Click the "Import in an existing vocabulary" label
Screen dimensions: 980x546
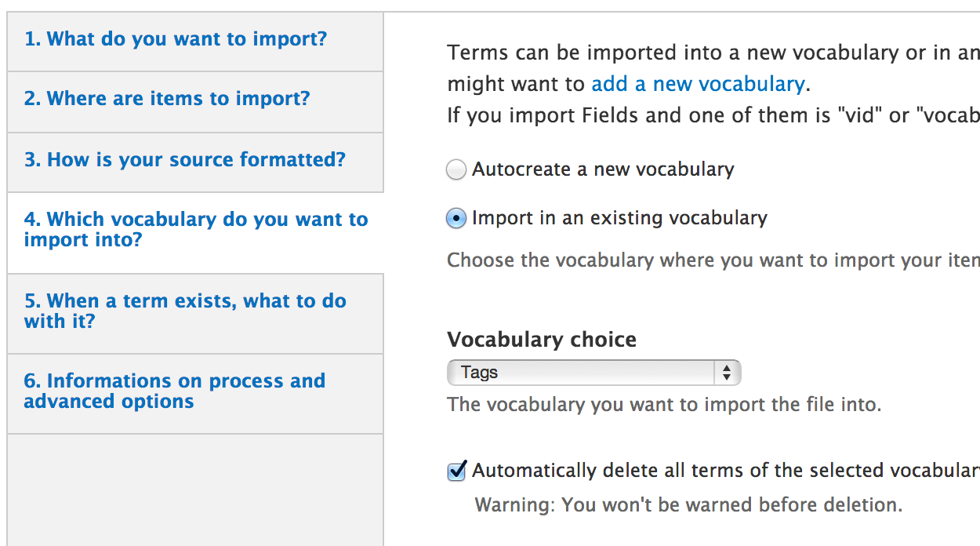point(619,218)
